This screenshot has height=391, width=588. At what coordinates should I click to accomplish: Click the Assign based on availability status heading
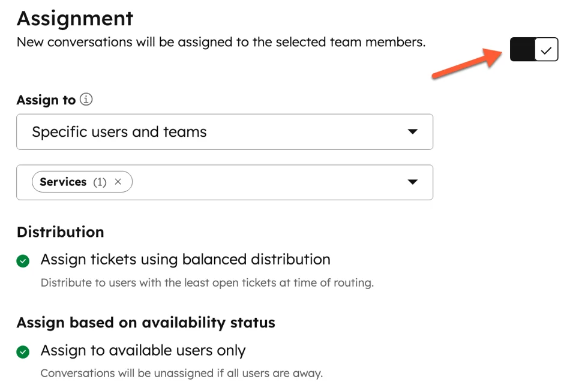pos(145,323)
